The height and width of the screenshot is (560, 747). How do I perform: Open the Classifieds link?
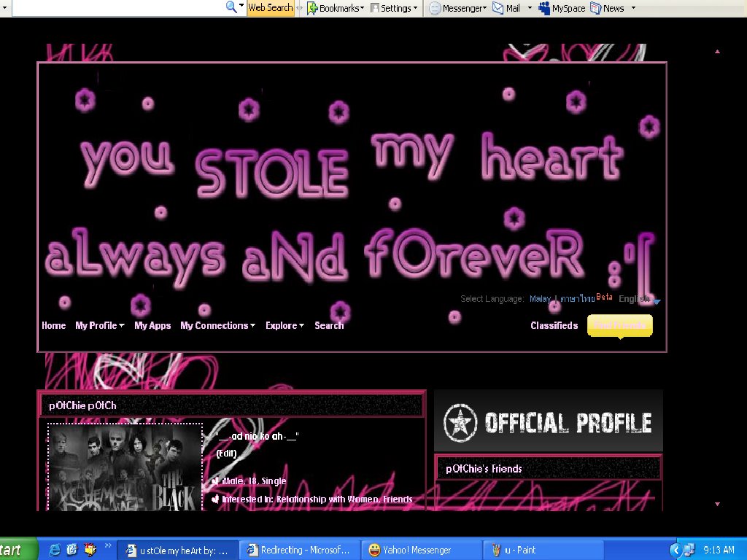click(x=554, y=326)
